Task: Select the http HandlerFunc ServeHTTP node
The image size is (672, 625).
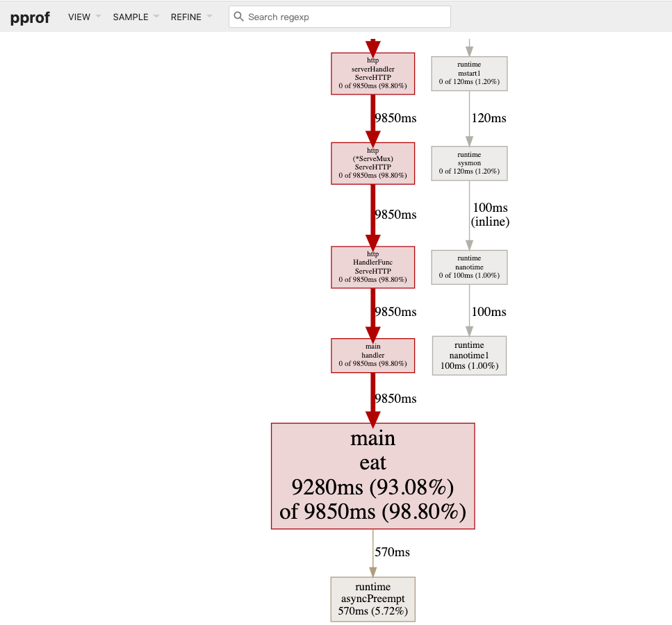Action: tap(373, 267)
